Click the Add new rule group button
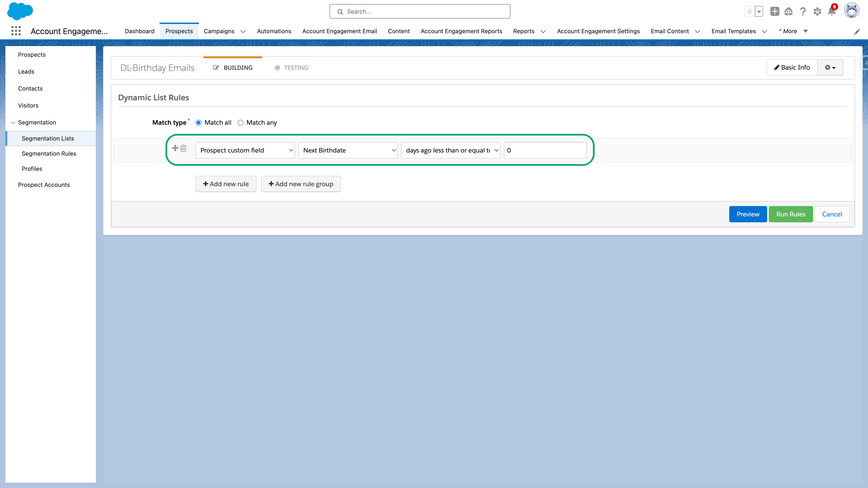Viewport: 868px width, 488px height. click(301, 184)
